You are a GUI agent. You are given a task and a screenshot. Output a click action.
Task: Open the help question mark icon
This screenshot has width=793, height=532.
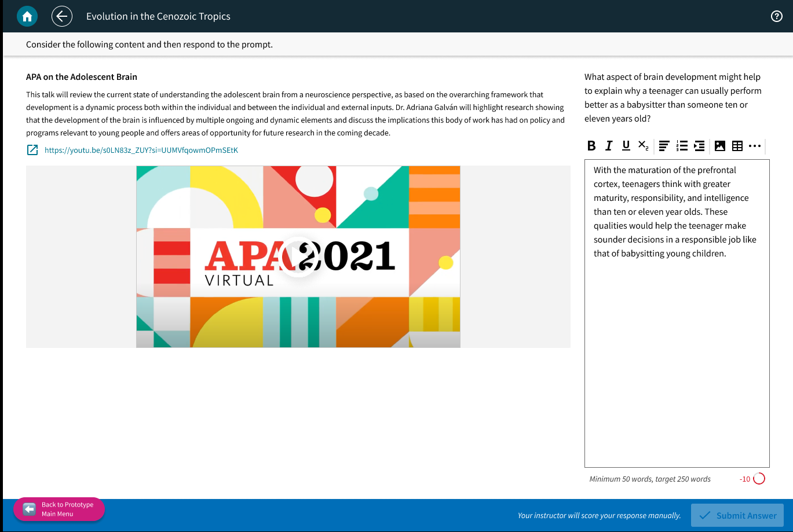click(x=777, y=16)
